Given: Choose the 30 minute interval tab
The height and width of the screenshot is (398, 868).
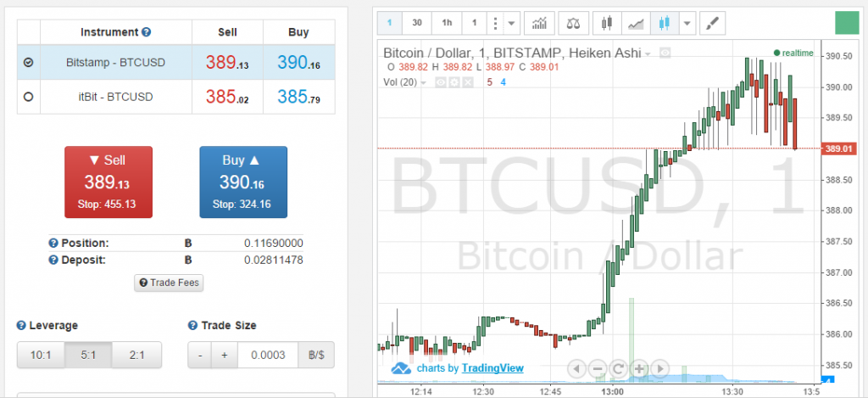Looking at the screenshot, I should [417, 22].
